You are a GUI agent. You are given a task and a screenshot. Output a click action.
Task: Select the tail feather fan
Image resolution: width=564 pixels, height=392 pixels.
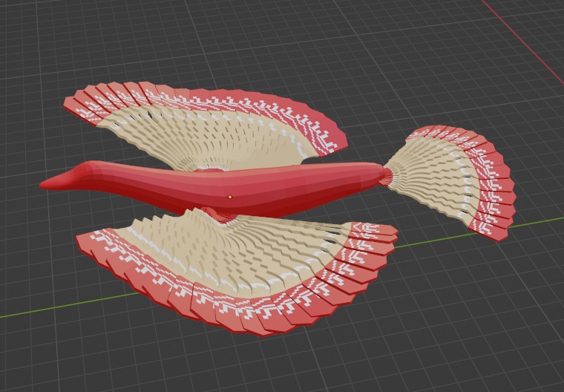453,182
